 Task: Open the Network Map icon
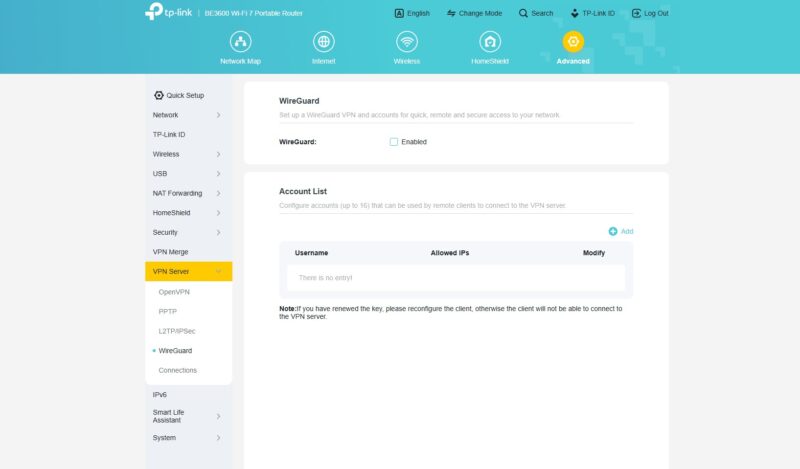pyautogui.click(x=240, y=42)
